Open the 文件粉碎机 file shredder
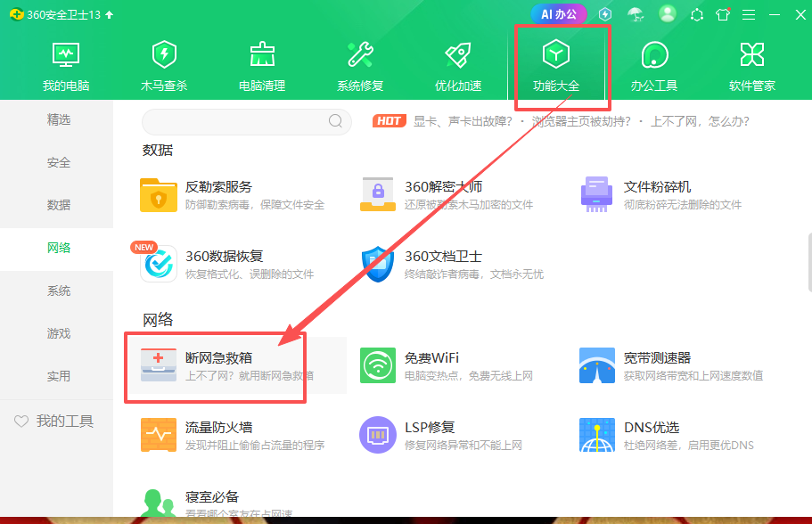The height and width of the screenshot is (524, 812). pyautogui.click(x=657, y=194)
